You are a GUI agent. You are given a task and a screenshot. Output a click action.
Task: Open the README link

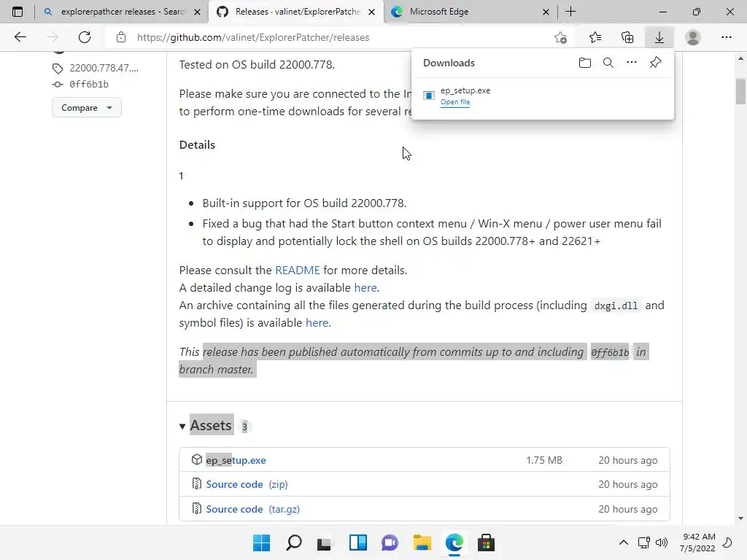(x=298, y=270)
